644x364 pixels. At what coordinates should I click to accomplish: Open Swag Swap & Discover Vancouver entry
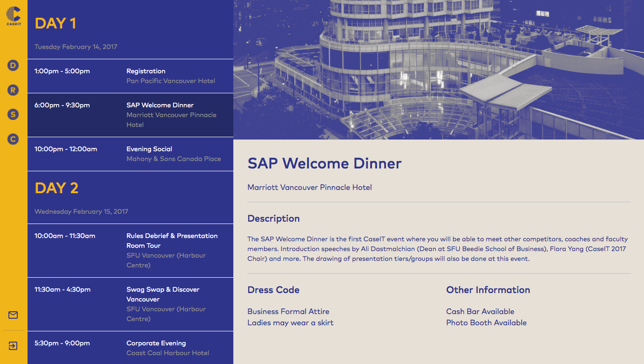click(130, 304)
